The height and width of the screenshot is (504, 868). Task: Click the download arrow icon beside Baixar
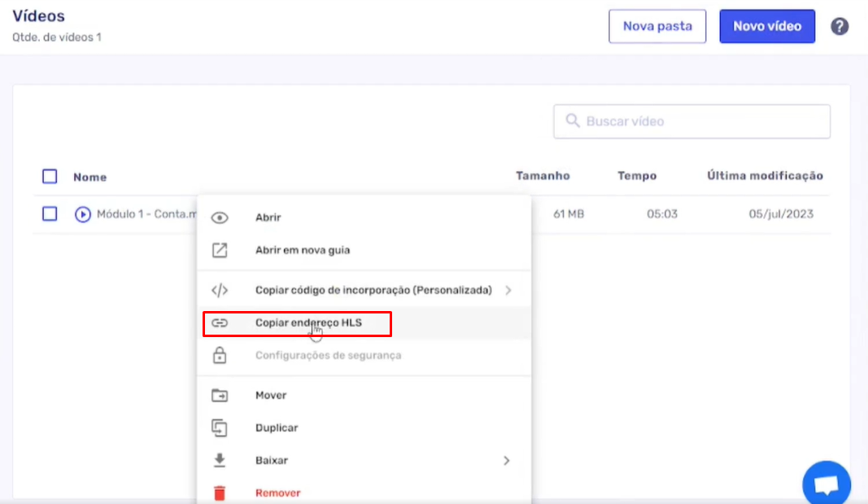click(220, 461)
